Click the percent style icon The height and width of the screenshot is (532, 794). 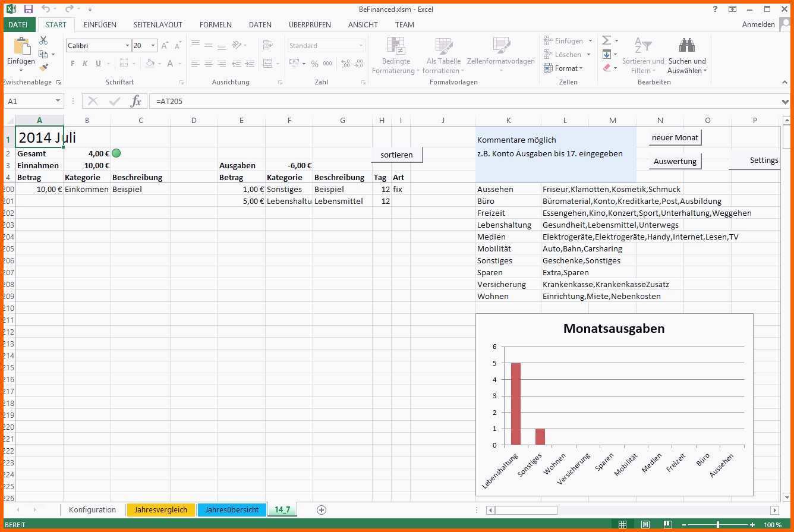coord(314,64)
